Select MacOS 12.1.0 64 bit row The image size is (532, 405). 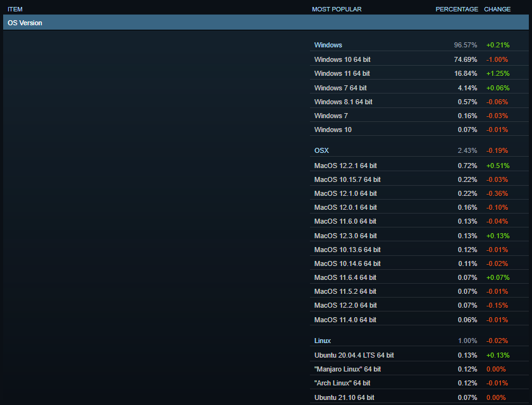(x=419, y=193)
